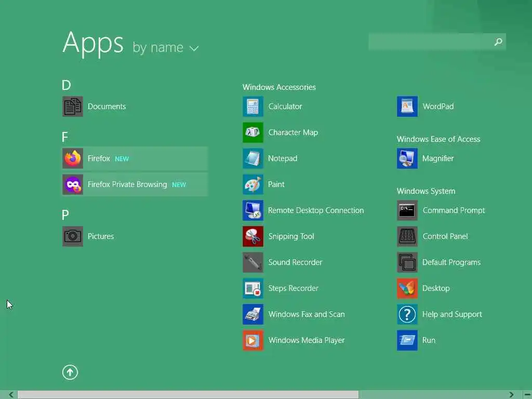Open the 'by name' sort dropdown
The height and width of the screenshot is (399, 532).
(x=166, y=48)
